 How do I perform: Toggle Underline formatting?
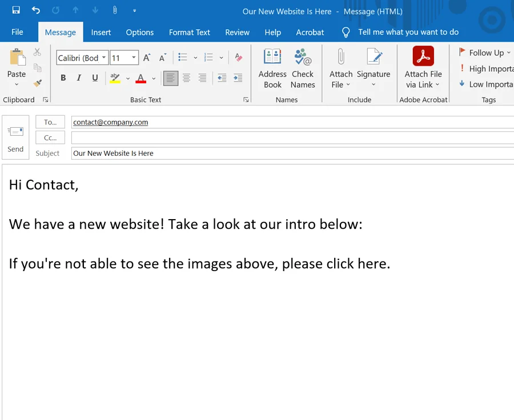pyautogui.click(x=95, y=78)
